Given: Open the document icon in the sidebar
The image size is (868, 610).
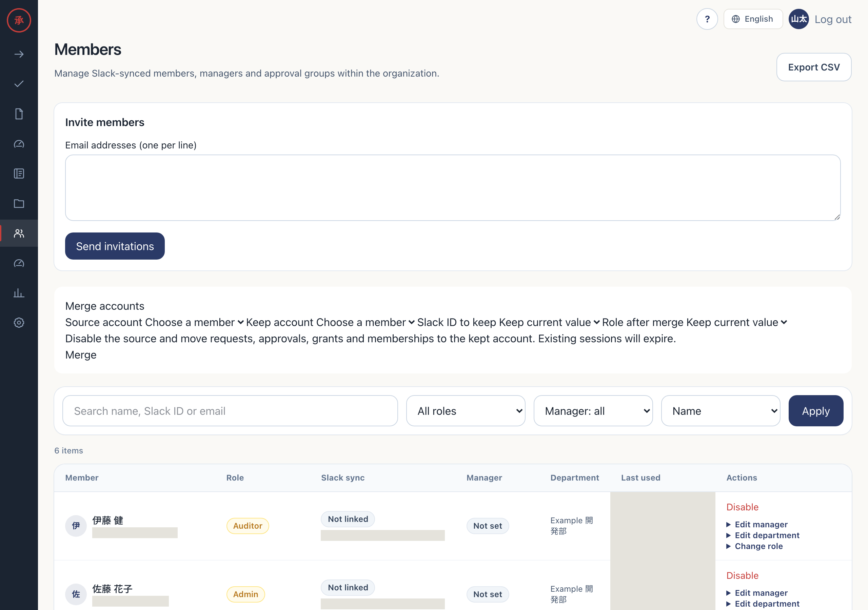Looking at the screenshot, I should coord(19,114).
